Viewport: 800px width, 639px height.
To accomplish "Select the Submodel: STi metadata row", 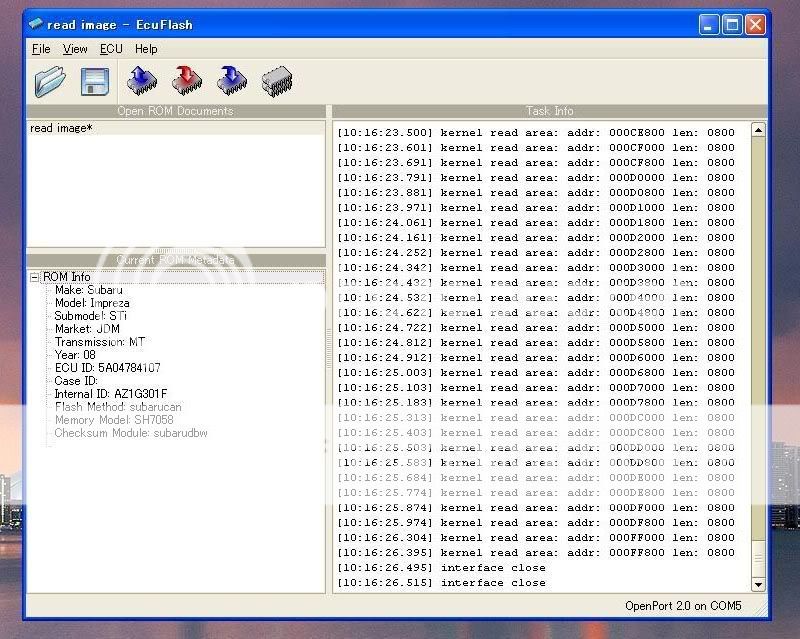I will tap(91, 316).
